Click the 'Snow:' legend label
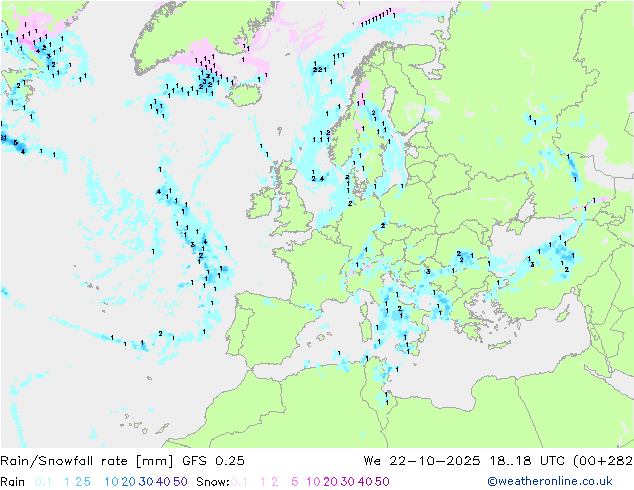The image size is (634, 490). point(213,482)
